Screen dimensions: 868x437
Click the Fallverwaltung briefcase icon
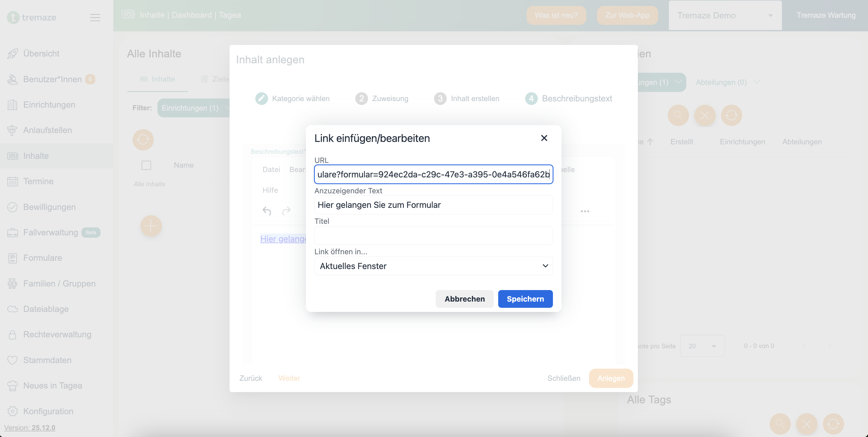click(12, 232)
